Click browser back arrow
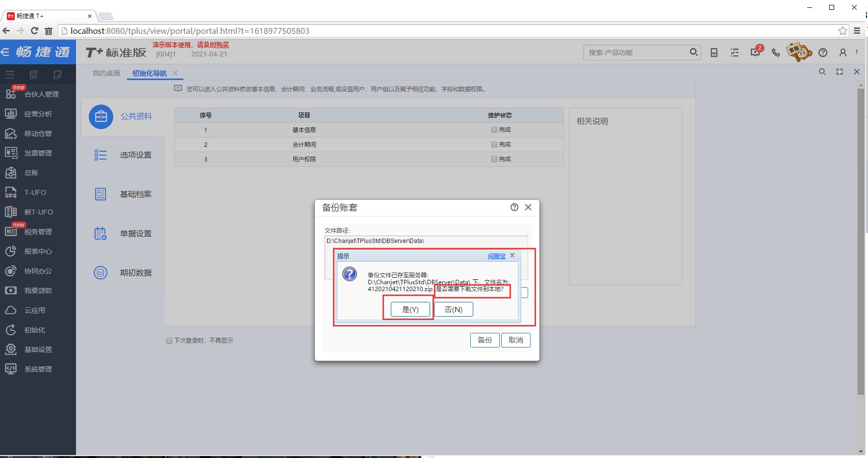This screenshot has height=458, width=868. pos(6,30)
